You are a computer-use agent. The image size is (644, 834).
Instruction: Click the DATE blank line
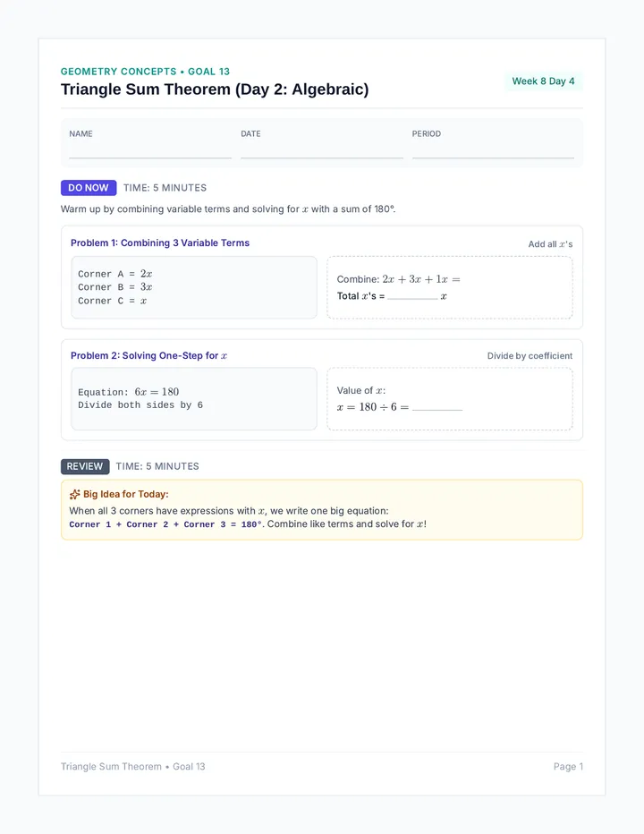click(322, 157)
